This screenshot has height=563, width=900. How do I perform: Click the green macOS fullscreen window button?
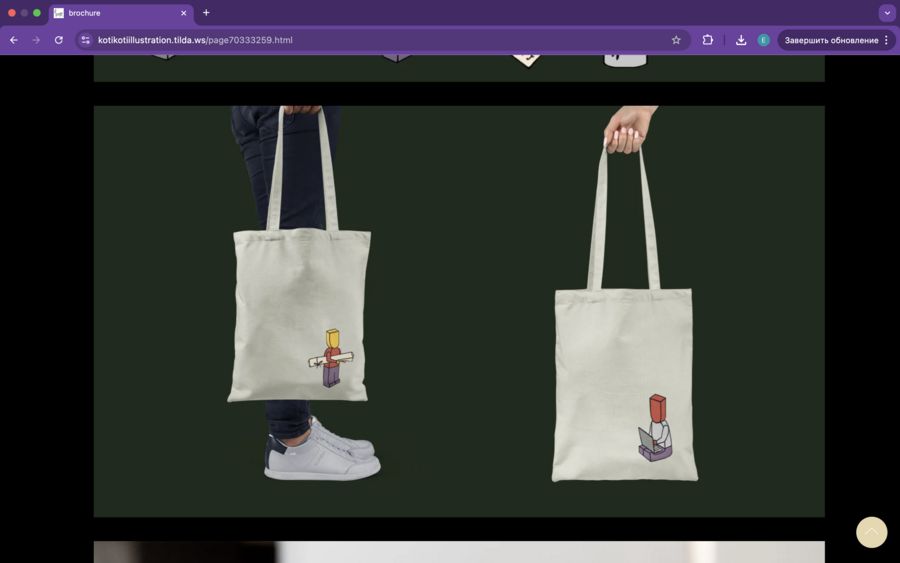[x=37, y=13]
